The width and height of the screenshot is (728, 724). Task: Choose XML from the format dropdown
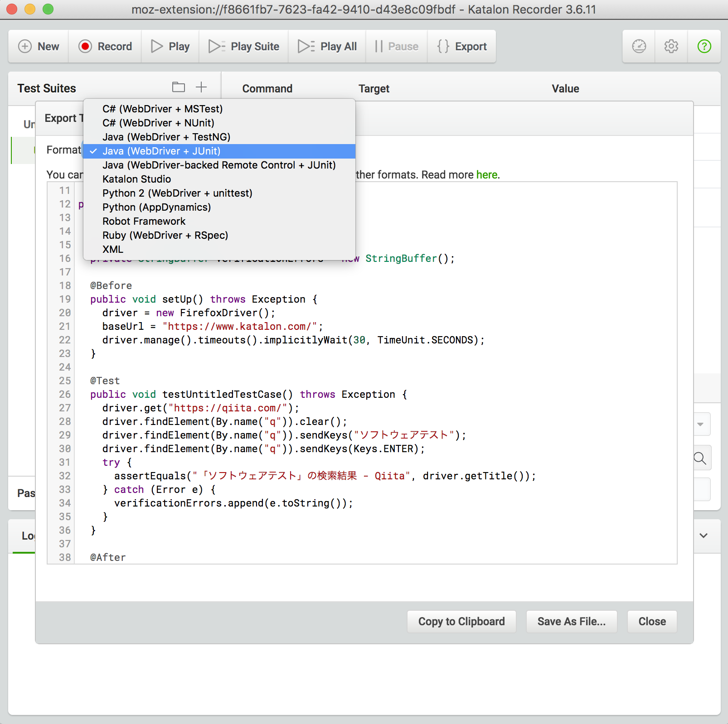pyautogui.click(x=112, y=249)
